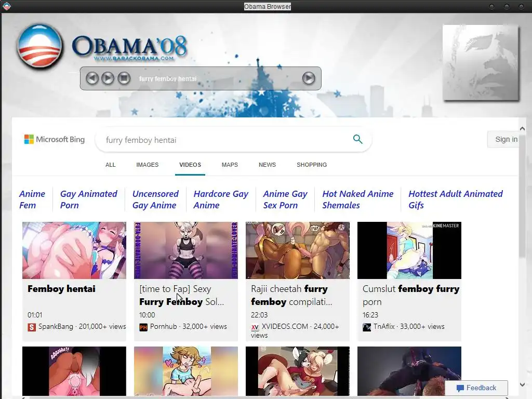Image resolution: width=532 pixels, height=399 pixels.
Task: Click the scroll-up arrow of the page scrollbar
Action: click(x=522, y=129)
